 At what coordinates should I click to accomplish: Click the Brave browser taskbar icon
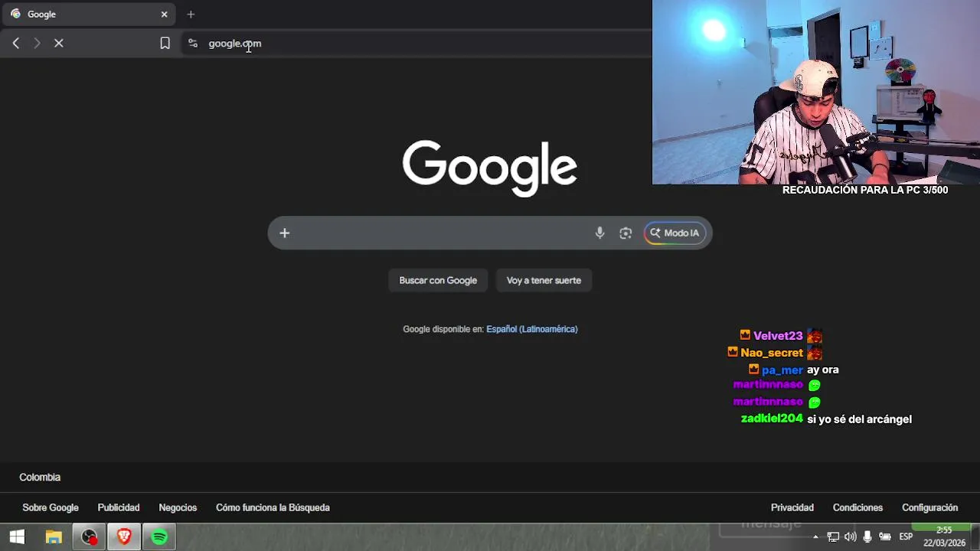point(124,537)
